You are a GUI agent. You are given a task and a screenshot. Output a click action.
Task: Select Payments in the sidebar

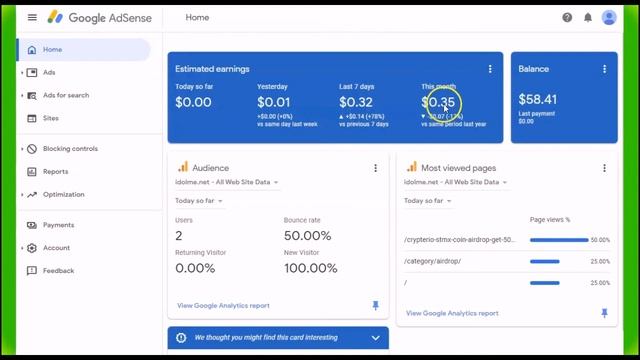[x=59, y=225]
